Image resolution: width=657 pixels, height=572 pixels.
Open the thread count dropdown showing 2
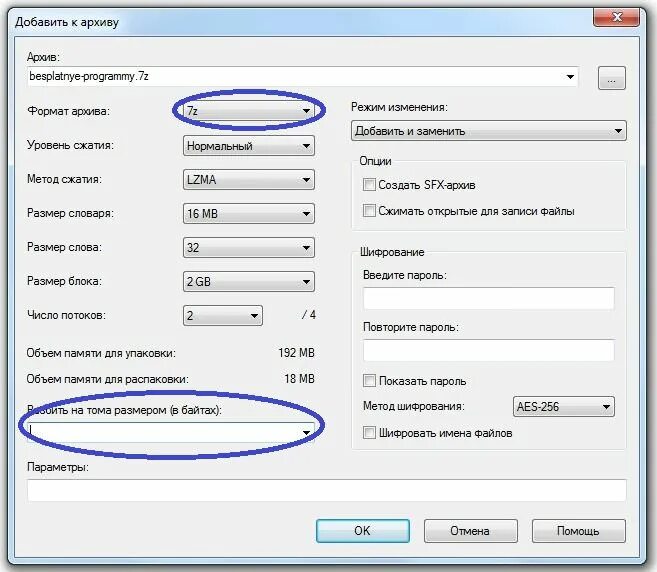pos(223,316)
